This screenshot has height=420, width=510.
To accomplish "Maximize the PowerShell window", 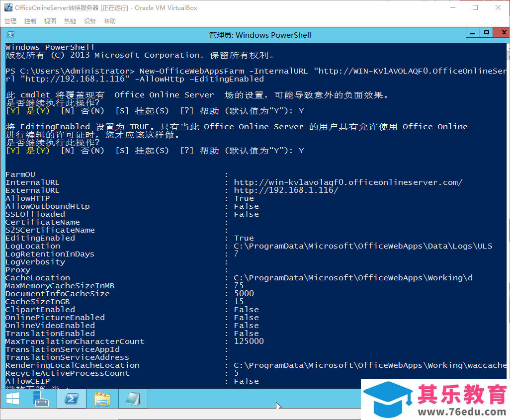I will pos(487,32).
